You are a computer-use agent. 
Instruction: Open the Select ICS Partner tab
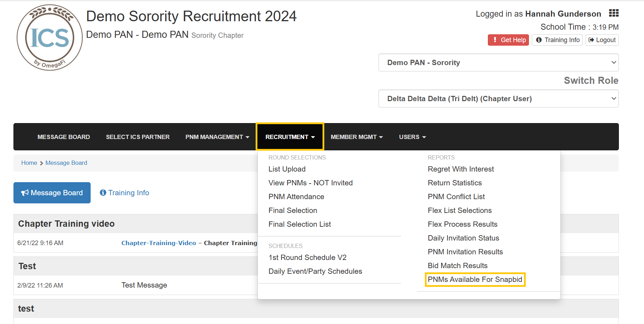[138, 137]
